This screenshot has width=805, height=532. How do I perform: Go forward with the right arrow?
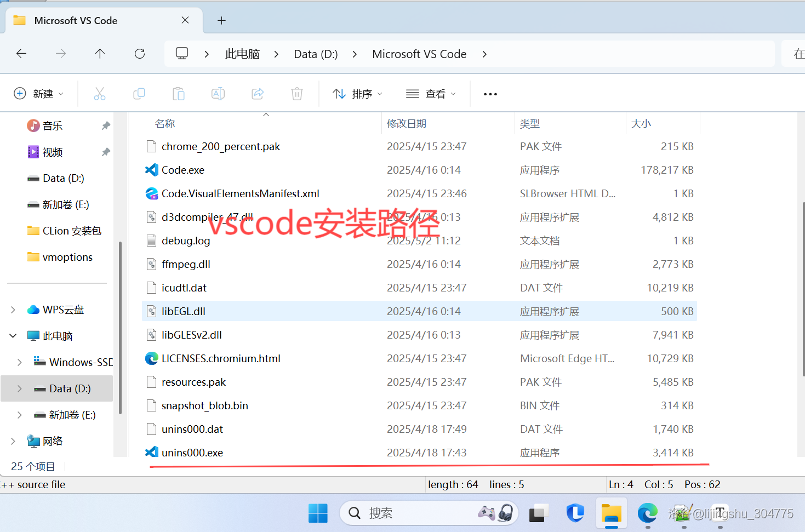click(61, 54)
